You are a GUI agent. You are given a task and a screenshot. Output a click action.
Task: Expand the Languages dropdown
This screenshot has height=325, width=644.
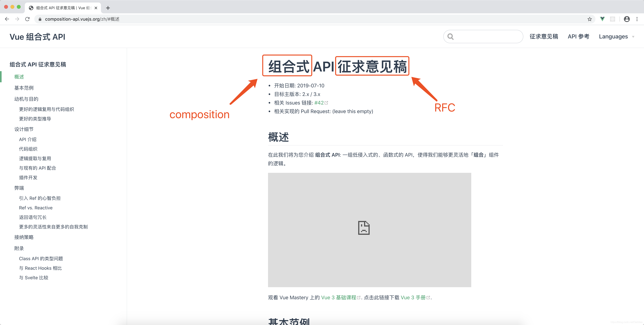[x=617, y=37]
